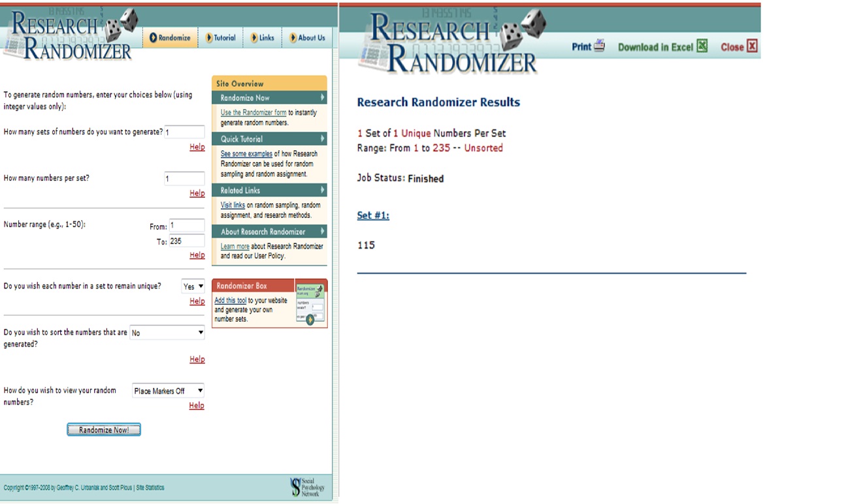The height and width of the screenshot is (504, 846).
Task: Click the range From input field
Action: pos(187,225)
